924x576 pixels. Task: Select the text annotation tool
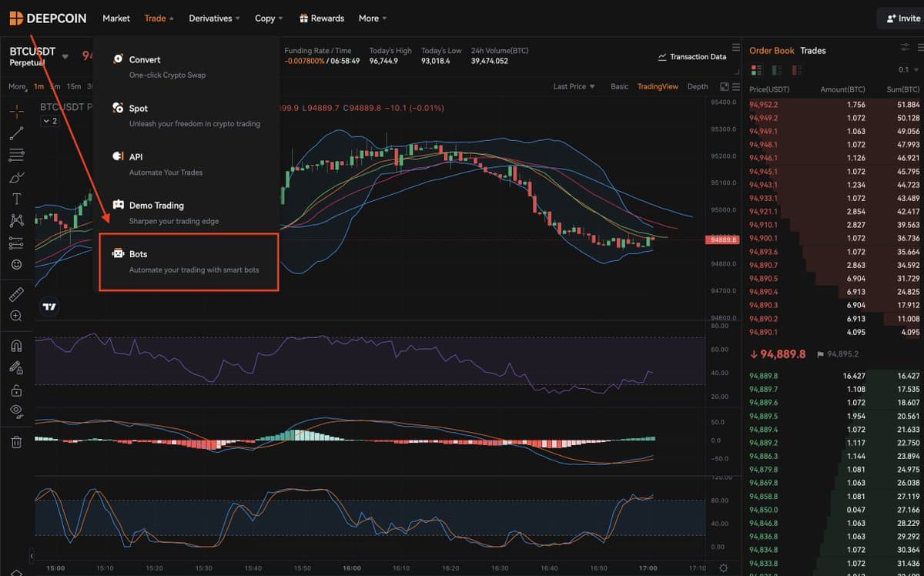[x=15, y=198]
